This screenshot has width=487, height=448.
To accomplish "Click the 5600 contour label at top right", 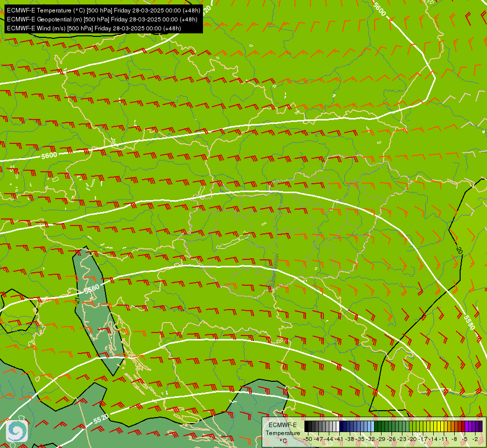I will [380, 9].
